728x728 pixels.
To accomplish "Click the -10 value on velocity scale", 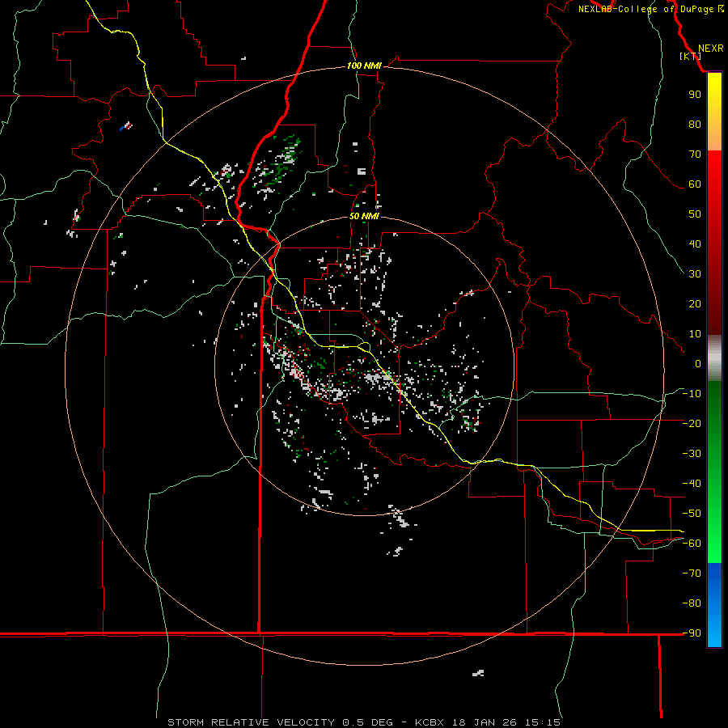I will tap(692, 394).
